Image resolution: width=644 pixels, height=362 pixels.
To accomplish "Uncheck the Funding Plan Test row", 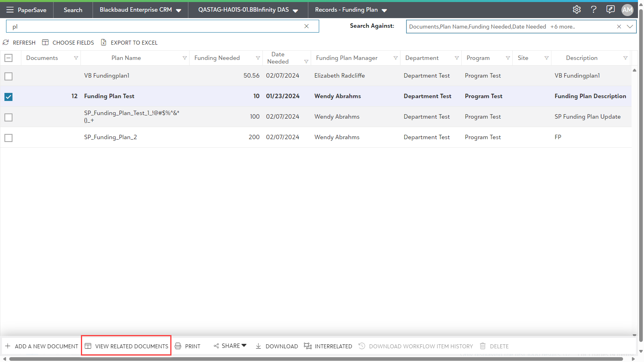I will pos(8,97).
